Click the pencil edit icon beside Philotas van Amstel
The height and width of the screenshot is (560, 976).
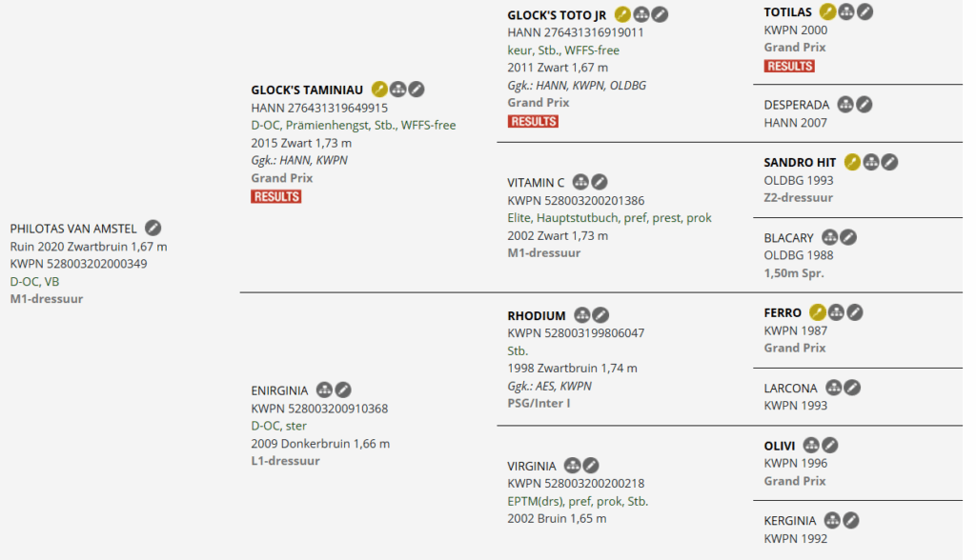(153, 228)
